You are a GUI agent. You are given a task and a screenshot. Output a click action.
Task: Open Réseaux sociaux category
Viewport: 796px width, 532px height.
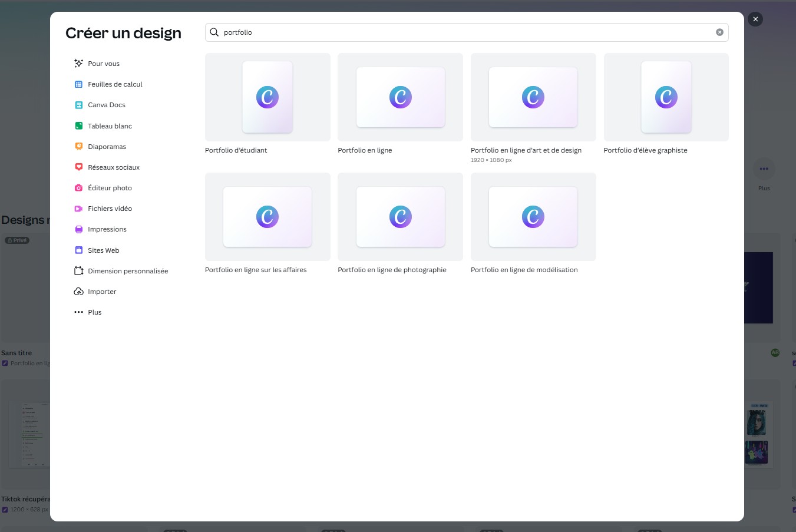[114, 167]
